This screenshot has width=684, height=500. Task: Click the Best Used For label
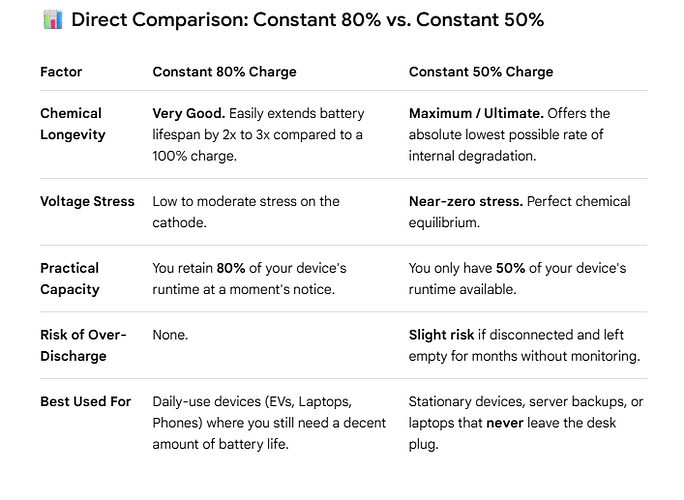[x=86, y=401]
